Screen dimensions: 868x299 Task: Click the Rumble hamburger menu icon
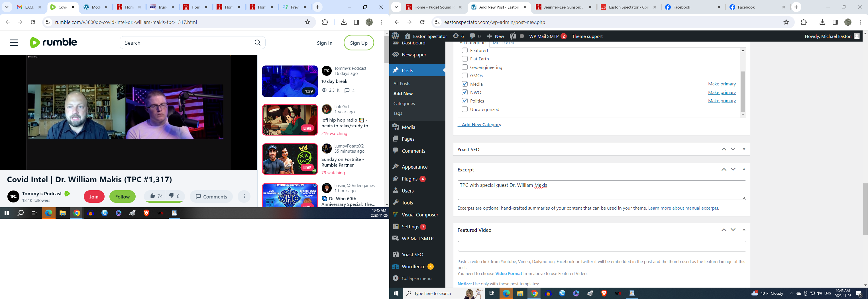tap(14, 43)
